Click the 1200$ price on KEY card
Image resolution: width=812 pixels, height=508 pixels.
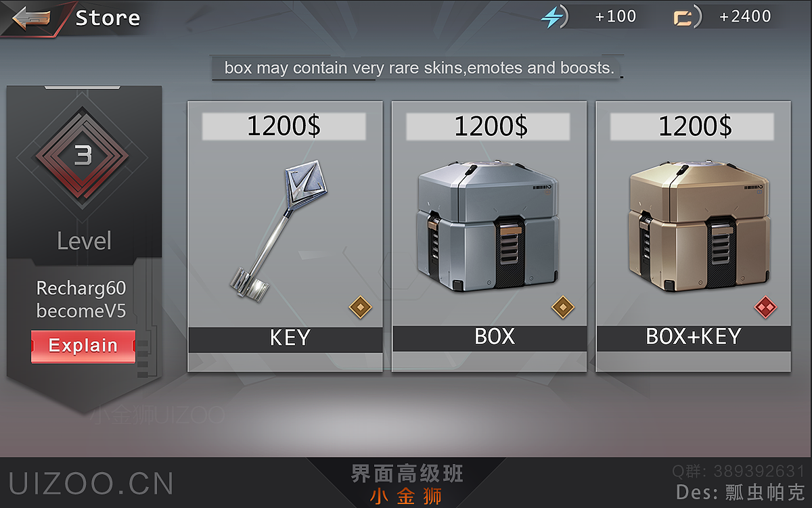(x=284, y=126)
